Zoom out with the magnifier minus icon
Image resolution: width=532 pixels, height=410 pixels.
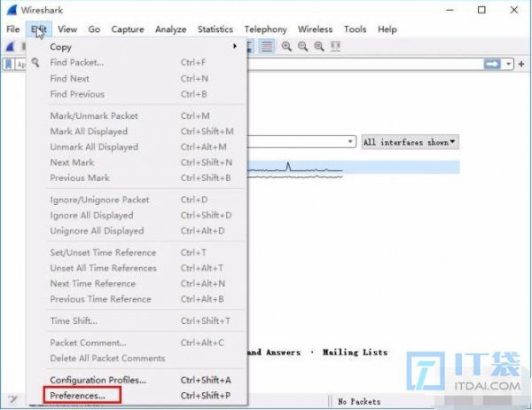(302, 46)
